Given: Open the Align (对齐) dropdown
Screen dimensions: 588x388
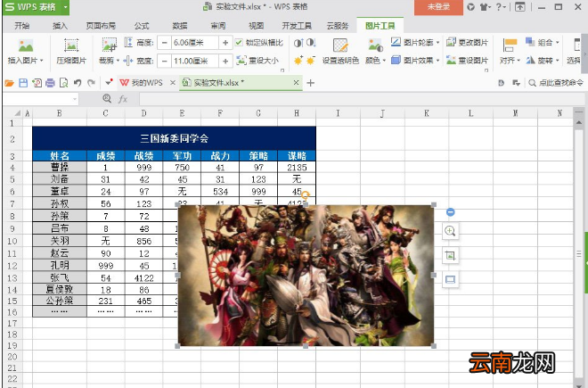Looking at the screenshot, I should [x=510, y=52].
